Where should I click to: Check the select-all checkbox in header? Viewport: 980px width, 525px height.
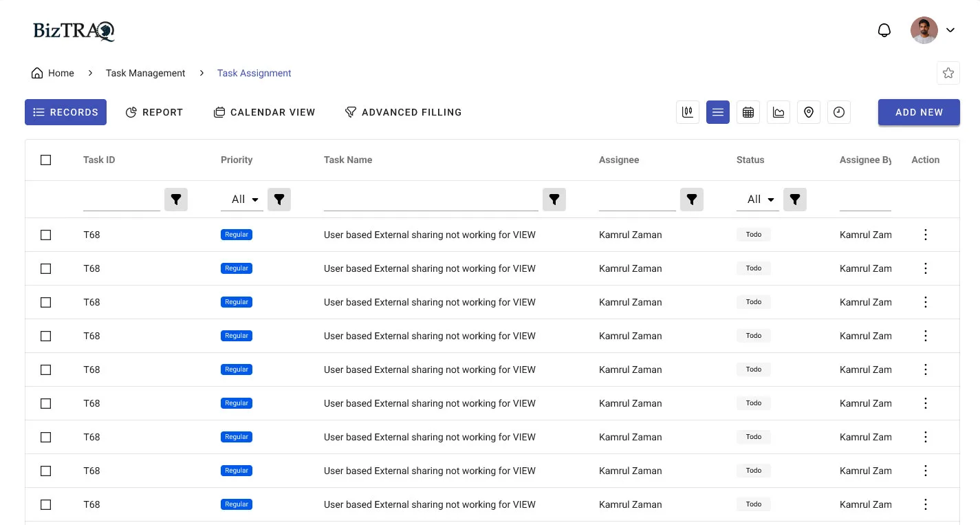46,160
